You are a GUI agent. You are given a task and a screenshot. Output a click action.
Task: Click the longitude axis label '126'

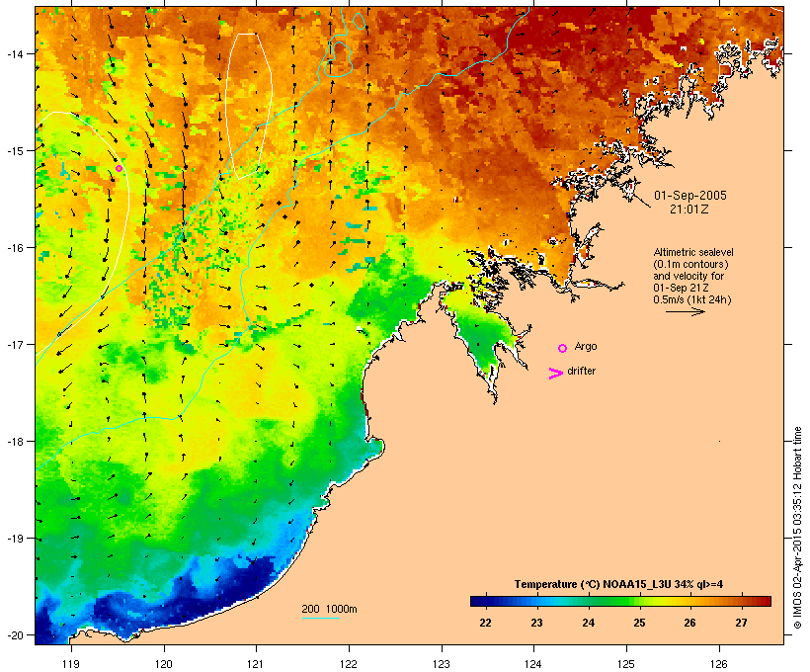(718, 664)
